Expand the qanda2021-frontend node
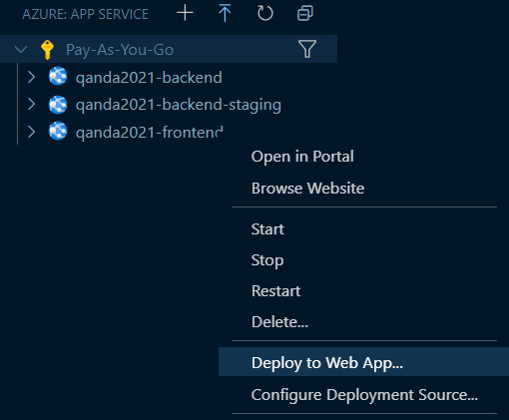 click(x=32, y=132)
